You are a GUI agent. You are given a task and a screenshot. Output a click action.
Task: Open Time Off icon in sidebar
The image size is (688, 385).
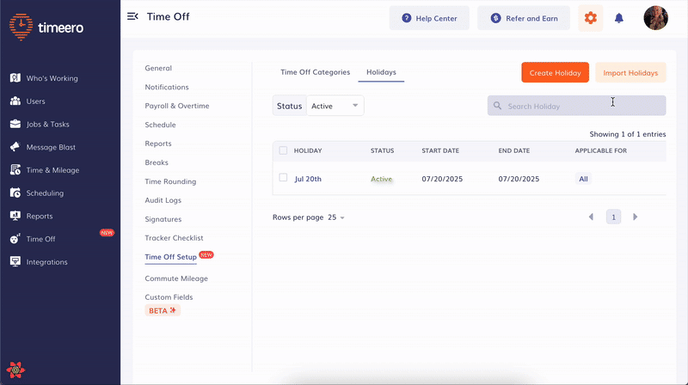coord(15,239)
